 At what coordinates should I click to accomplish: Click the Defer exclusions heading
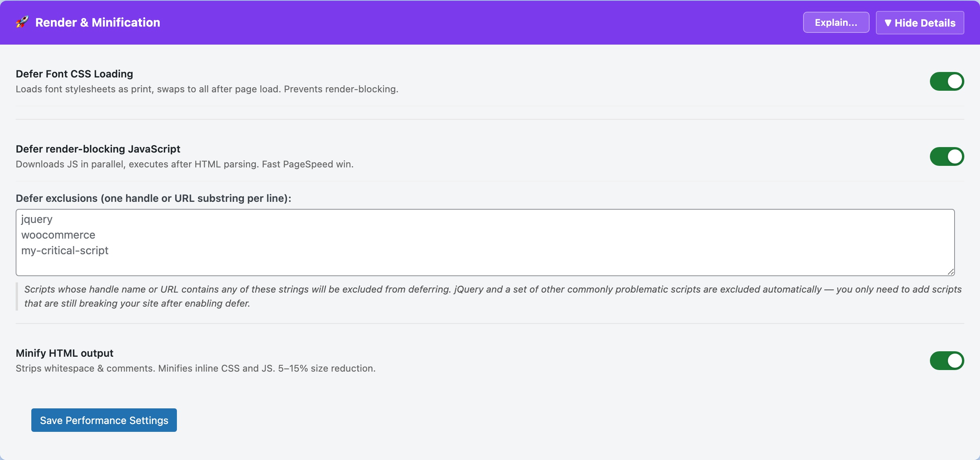pyautogui.click(x=153, y=198)
